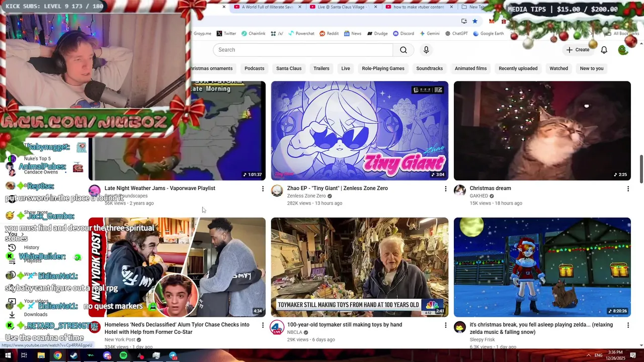Close the 'Live @ Santa Claus Village' tab

(375, 7)
